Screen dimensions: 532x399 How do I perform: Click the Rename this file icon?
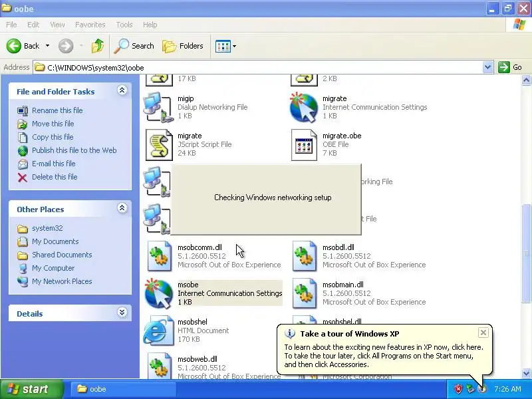click(x=23, y=110)
